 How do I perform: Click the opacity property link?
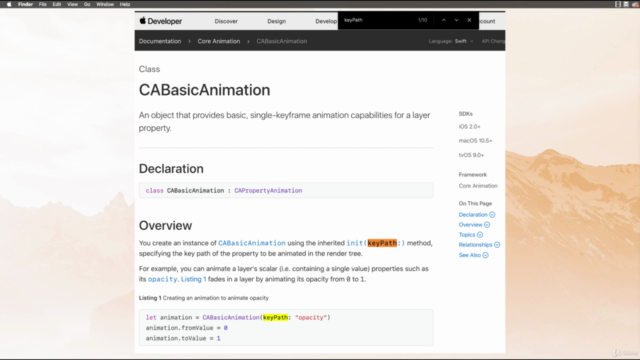162,279
